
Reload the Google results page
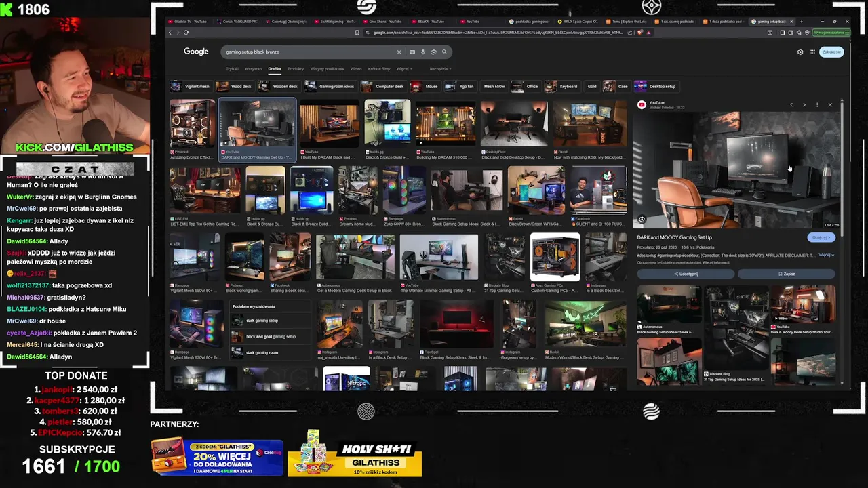pyautogui.click(x=186, y=32)
